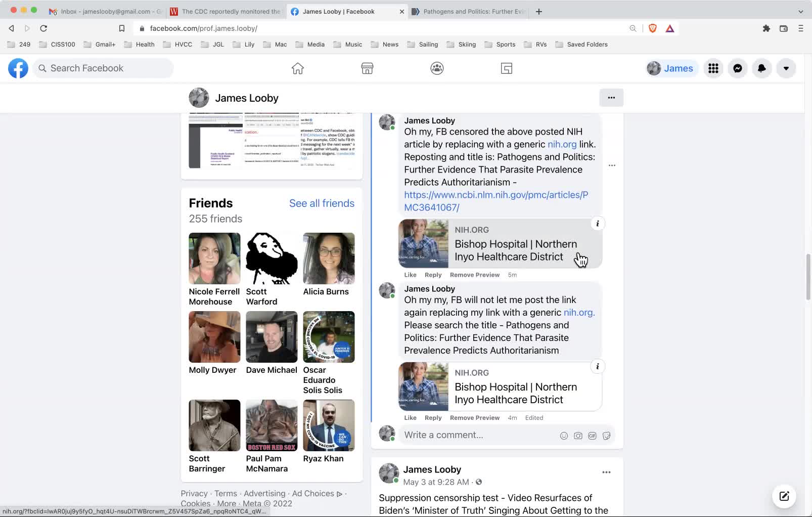Viewport: 812px width, 517px height.
Task: Open Scott Warford friend photo
Action: [x=272, y=258]
